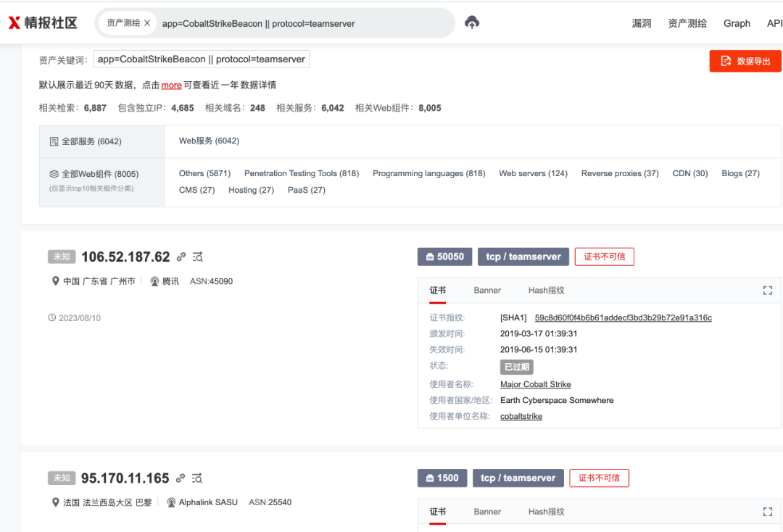Open the 漏洞 navigation item
The height and width of the screenshot is (532, 783).
[641, 23]
